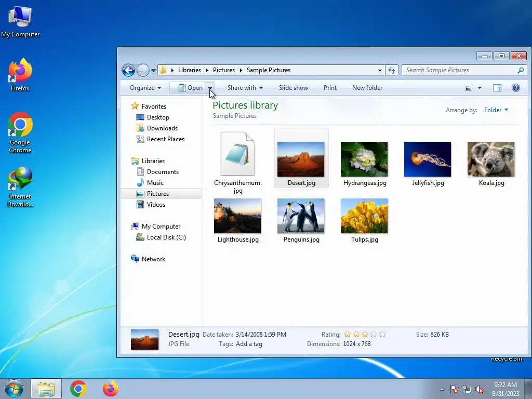
Task: Show hidden tray icons arrow
Action: coord(442,389)
